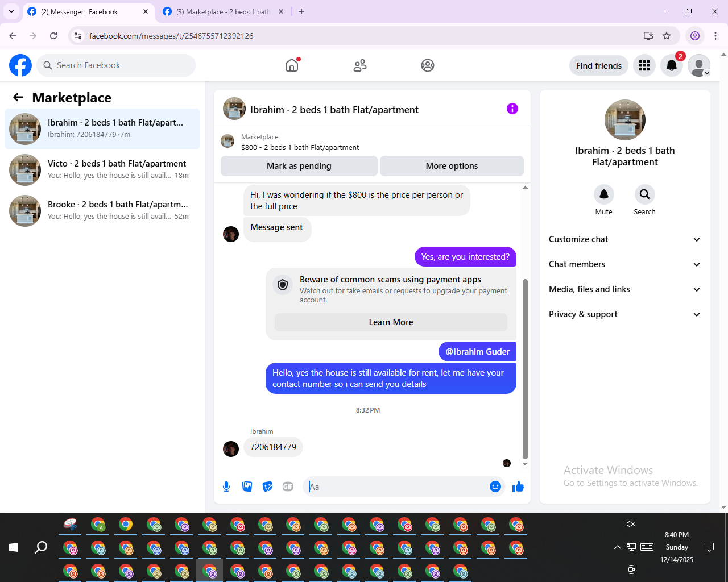Viewport: 728px width, 582px height.
Task: Click the chat scroll down arrow
Action: pyautogui.click(x=525, y=464)
